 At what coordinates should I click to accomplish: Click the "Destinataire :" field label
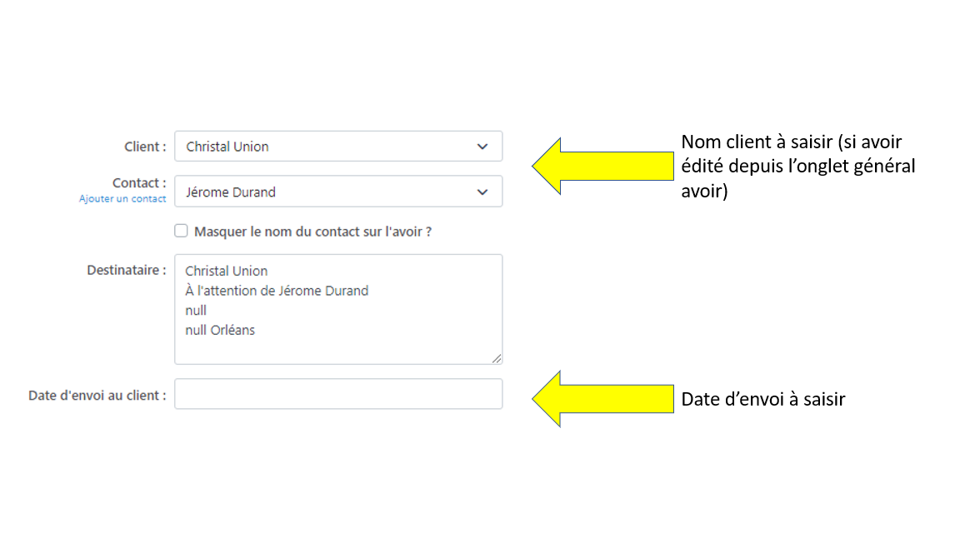[127, 271]
